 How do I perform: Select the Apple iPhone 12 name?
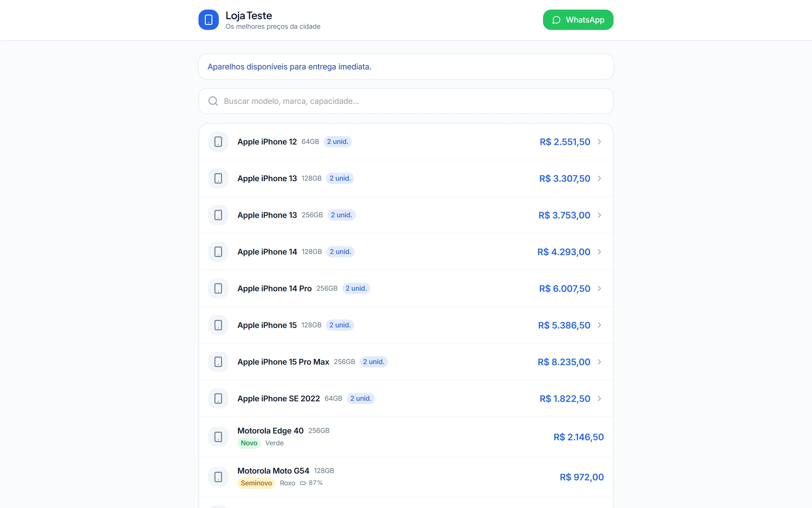point(267,142)
